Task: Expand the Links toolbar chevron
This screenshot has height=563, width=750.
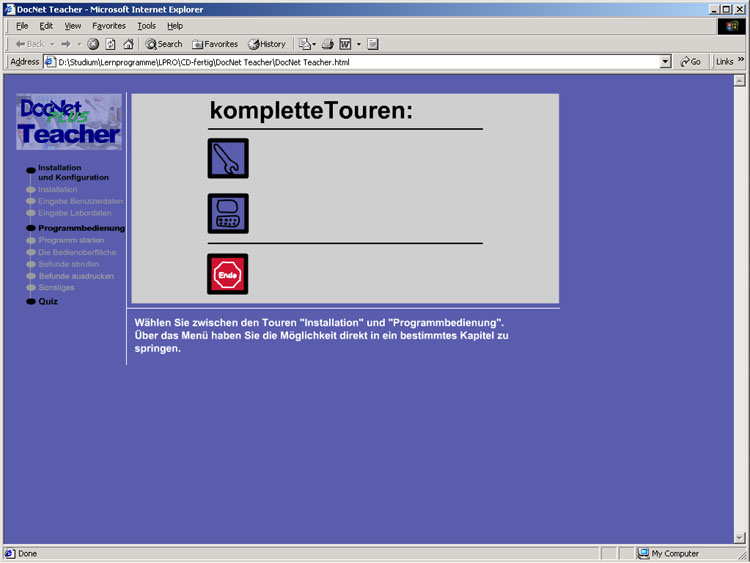Action: coord(741,61)
